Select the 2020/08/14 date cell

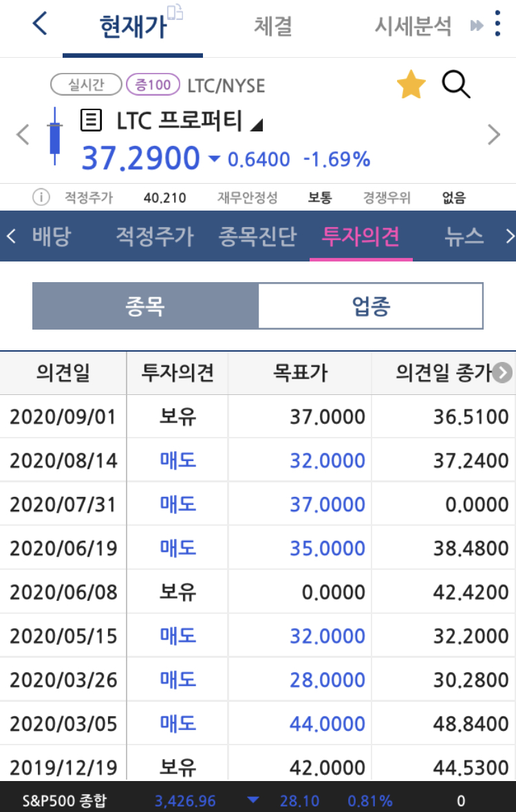(x=63, y=460)
